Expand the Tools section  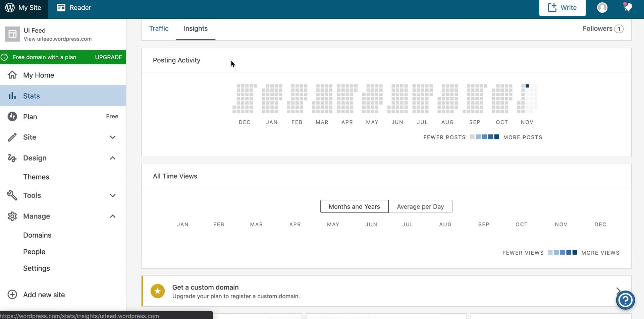[113, 195]
